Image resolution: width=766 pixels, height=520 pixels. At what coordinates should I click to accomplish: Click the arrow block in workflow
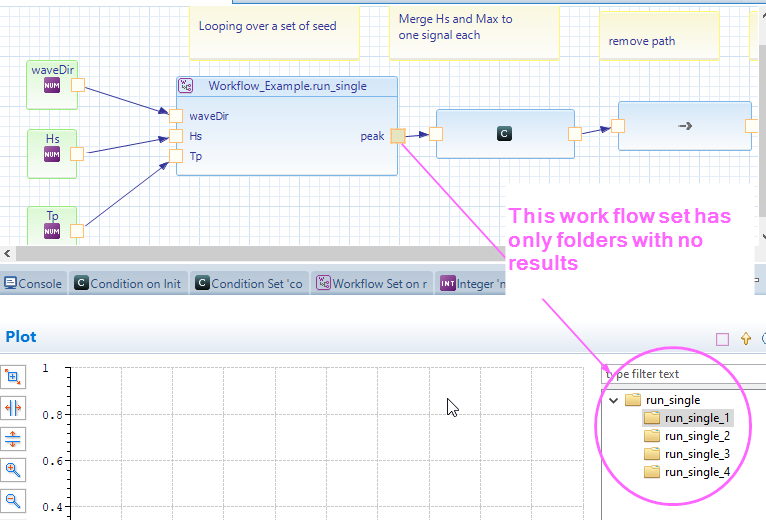[x=685, y=126]
